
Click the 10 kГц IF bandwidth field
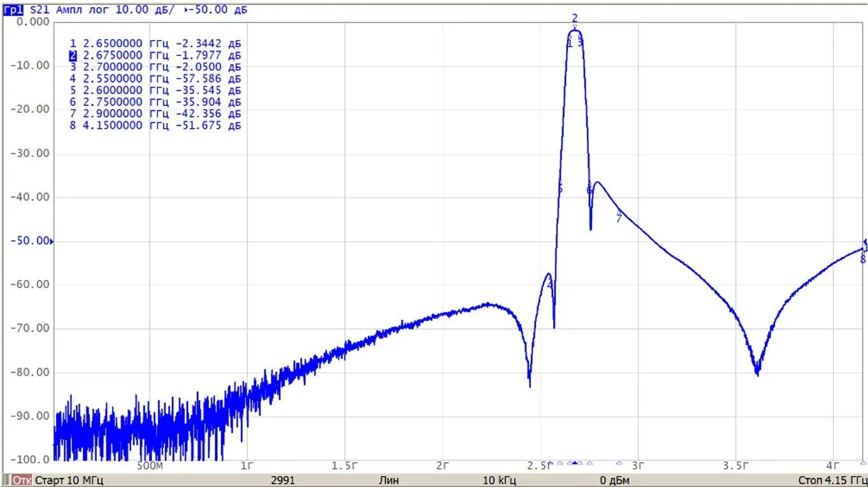[499, 480]
